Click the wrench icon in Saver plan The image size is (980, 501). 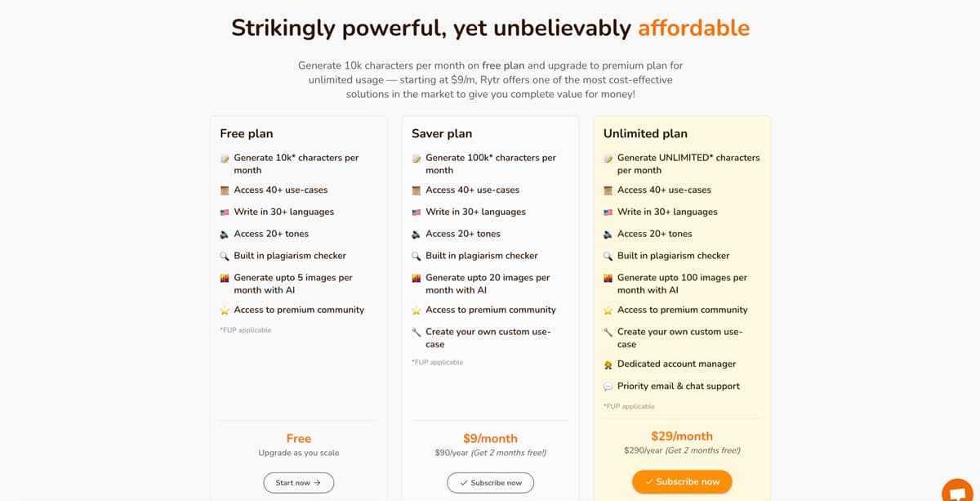tap(416, 333)
